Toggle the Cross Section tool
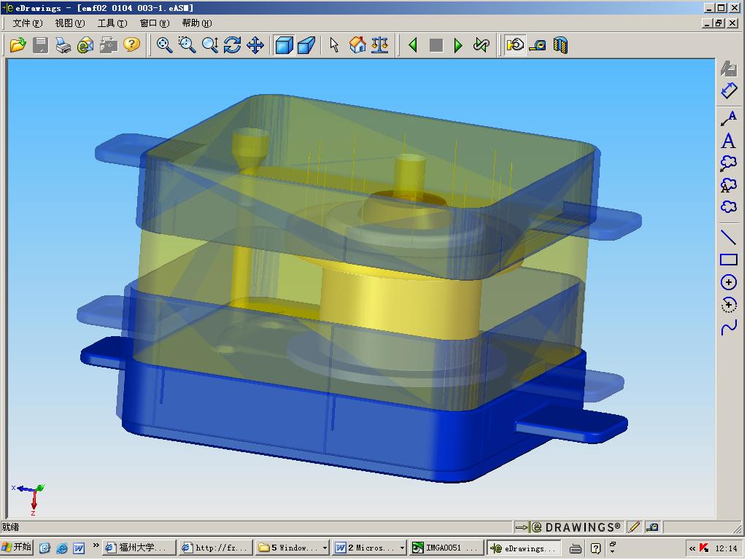Screen dimensions: 747x560 coord(560,45)
